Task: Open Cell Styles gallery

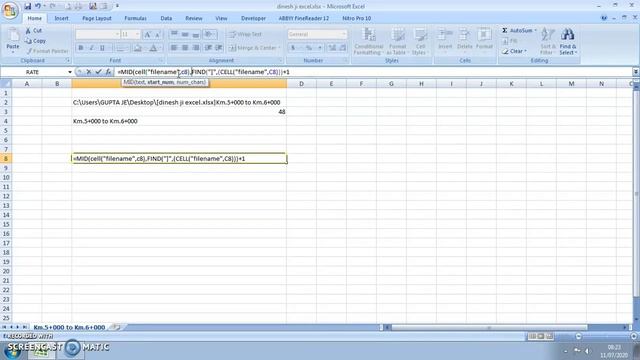Action: [419, 42]
